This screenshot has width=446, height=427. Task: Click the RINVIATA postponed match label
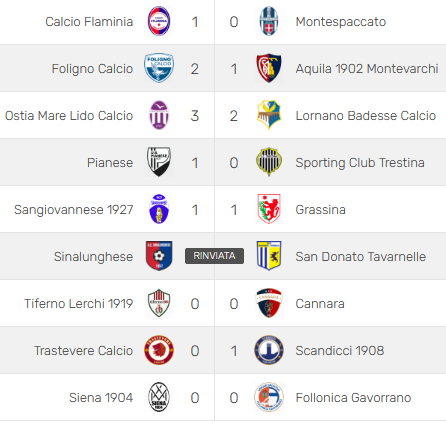[214, 256]
